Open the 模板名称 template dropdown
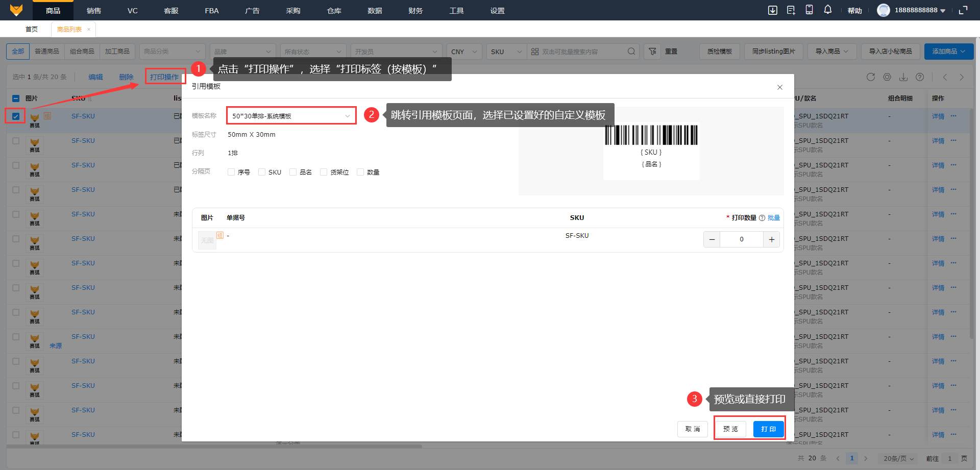Screen dimensions: 980x470 291,116
